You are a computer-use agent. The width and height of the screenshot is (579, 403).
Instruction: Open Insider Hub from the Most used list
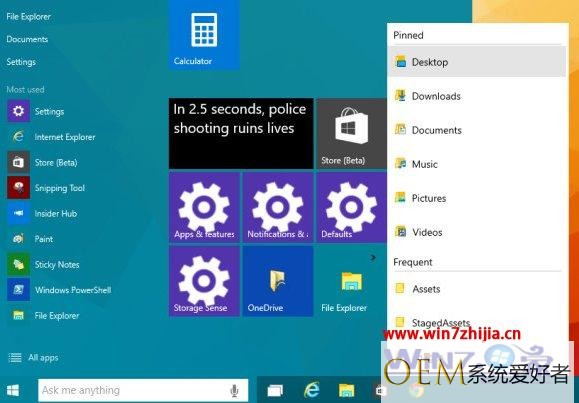[x=55, y=214]
